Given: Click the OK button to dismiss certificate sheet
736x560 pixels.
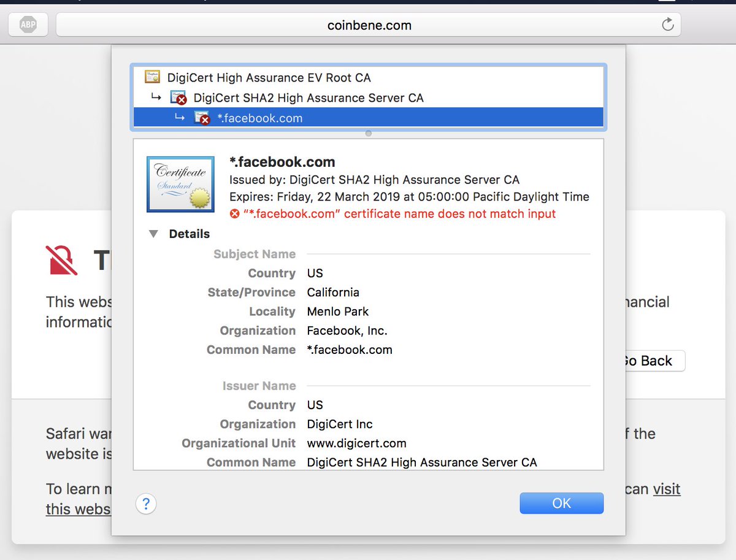Looking at the screenshot, I should tap(561, 503).
